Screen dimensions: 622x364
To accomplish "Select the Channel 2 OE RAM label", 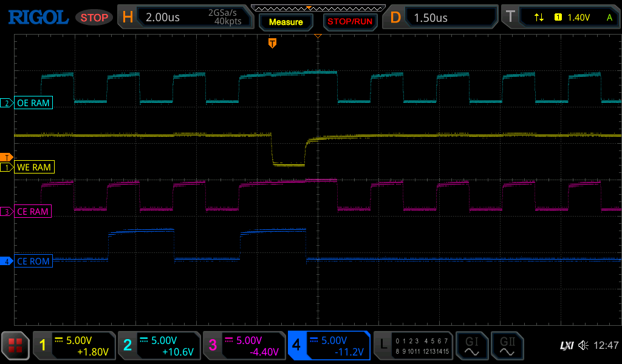I will click(x=33, y=103).
